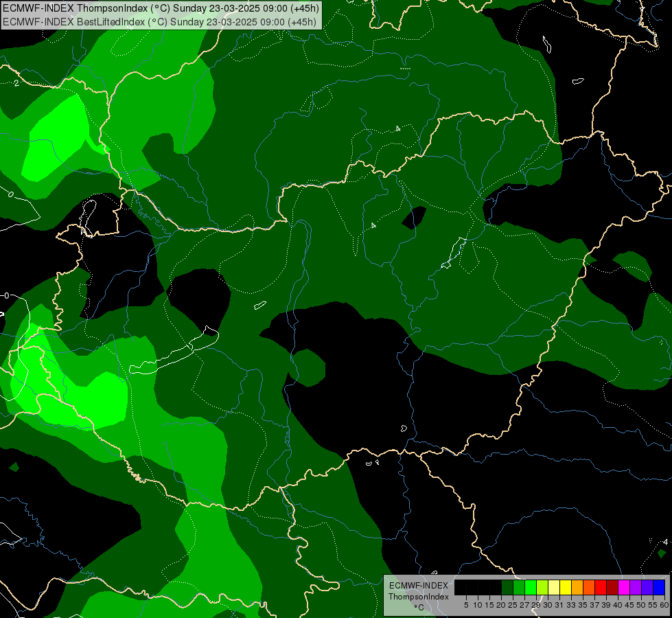Click the legend tick value '45'
This screenshot has width=672, height=618.
click(x=629, y=605)
